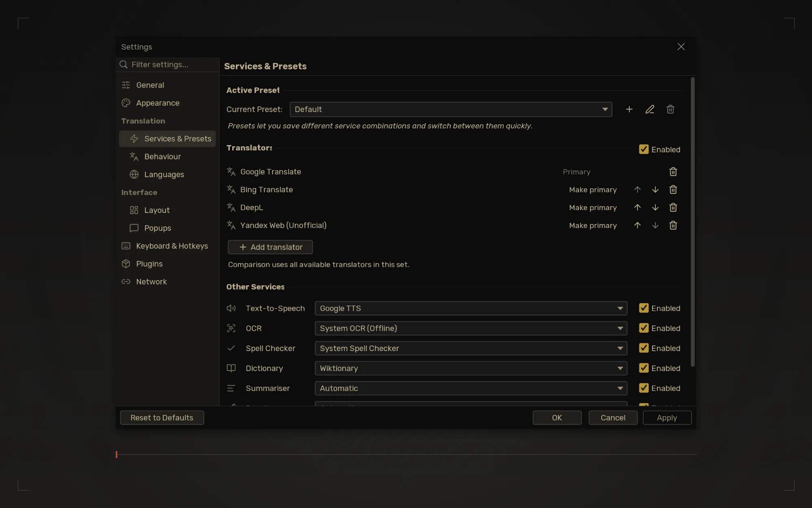Make Yandex Web primary
The image size is (812, 508).
point(593,226)
